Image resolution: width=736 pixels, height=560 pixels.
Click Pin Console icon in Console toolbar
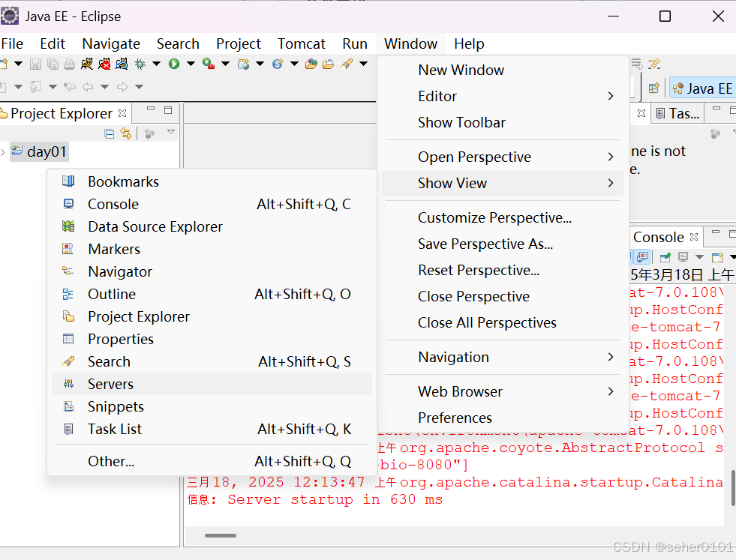point(665,257)
